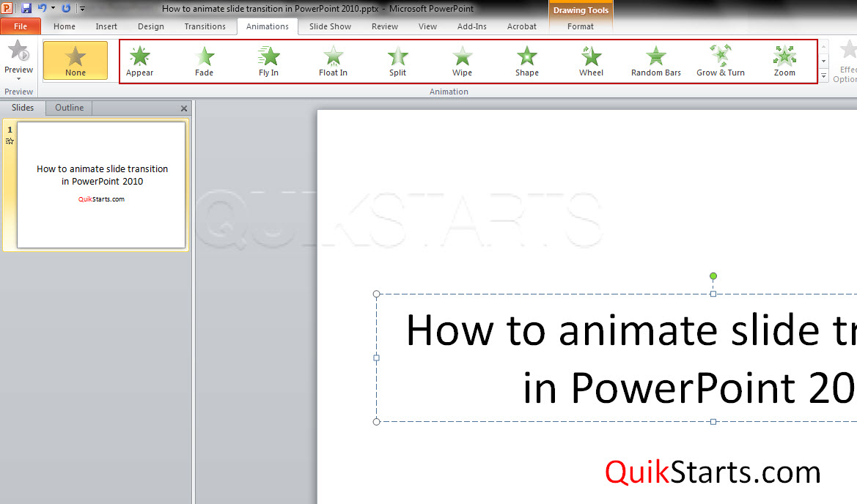Click the green rotation handle of title box

coord(713,276)
